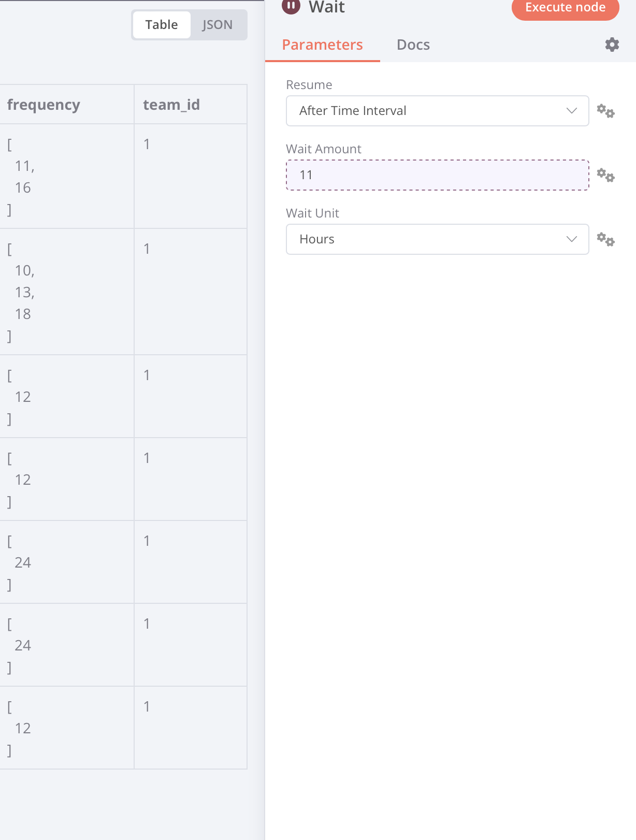Click the Wait Unit field label

(x=312, y=213)
